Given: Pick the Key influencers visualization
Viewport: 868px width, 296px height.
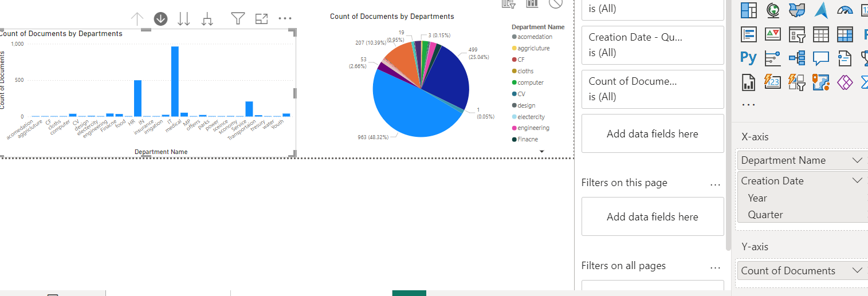Looking at the screenshot, I should click(773, 58).
